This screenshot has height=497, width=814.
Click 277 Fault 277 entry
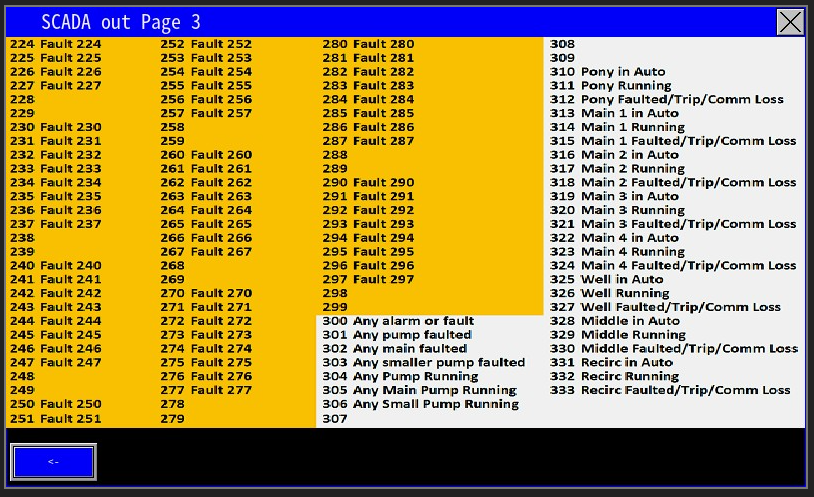pyautogui.click(x=206, y=390)
